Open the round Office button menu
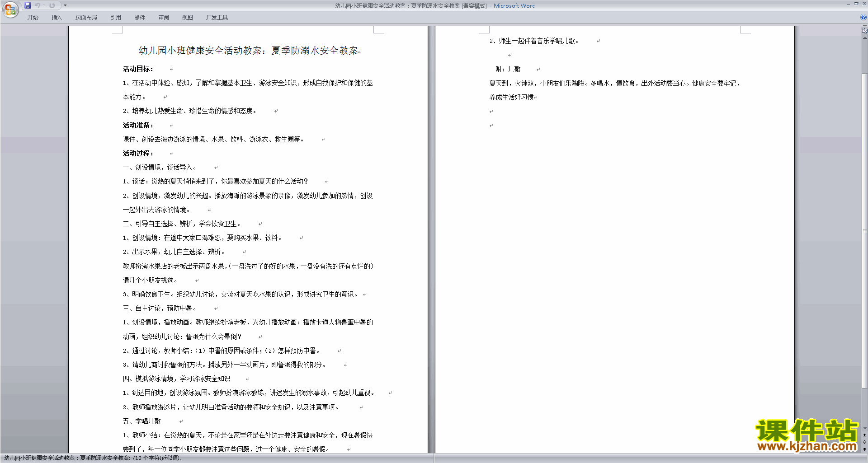 tap(10, 9)
